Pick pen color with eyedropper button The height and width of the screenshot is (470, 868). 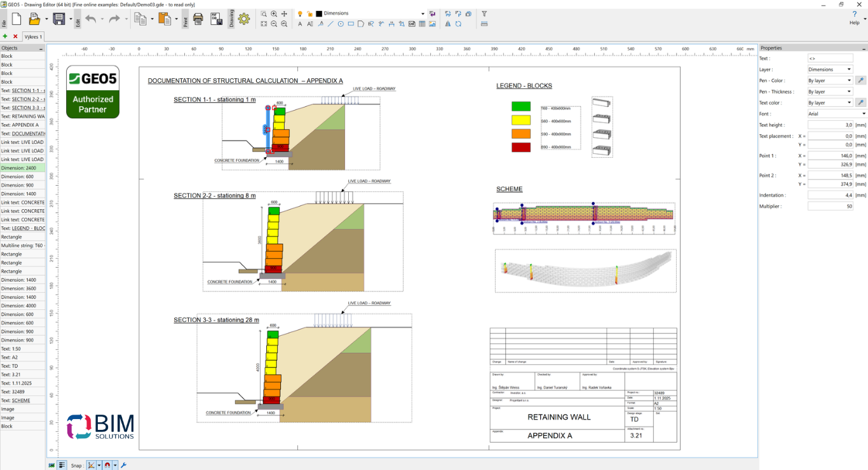pos(861,81)
